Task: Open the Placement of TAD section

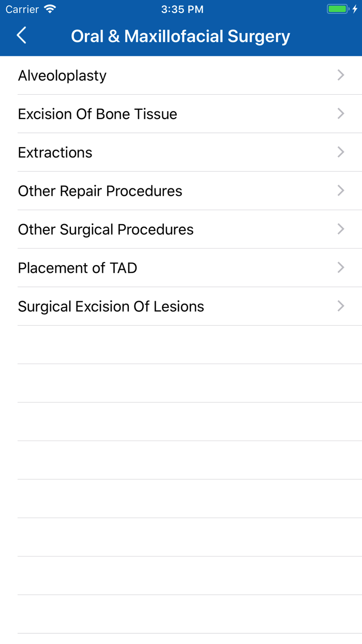Action: (181, 268)
